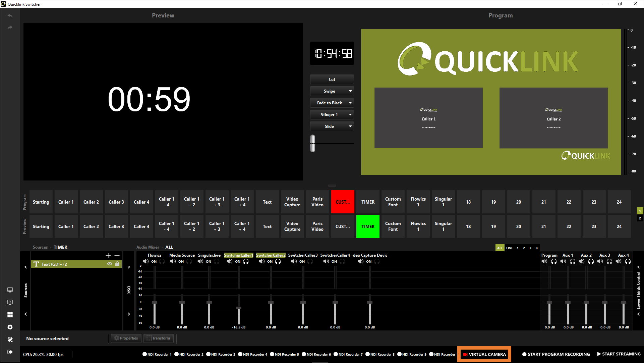Select audio mixer filter tab 1
This screenshot has height=363, width=644.
tap(518, 248)
